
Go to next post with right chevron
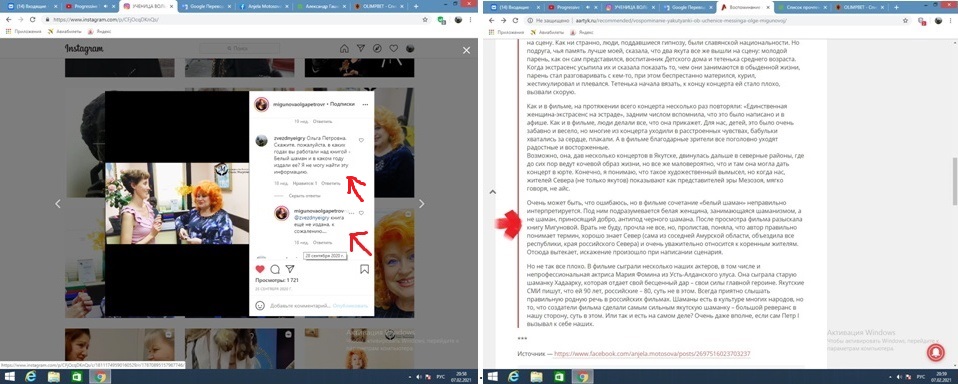point(422,204)
